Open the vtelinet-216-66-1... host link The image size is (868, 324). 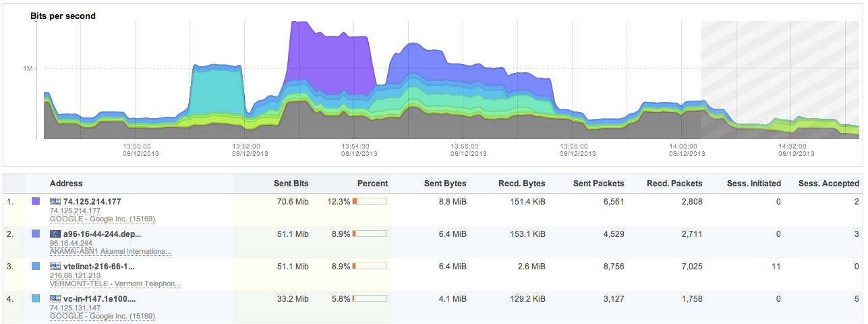pos(100,266)
